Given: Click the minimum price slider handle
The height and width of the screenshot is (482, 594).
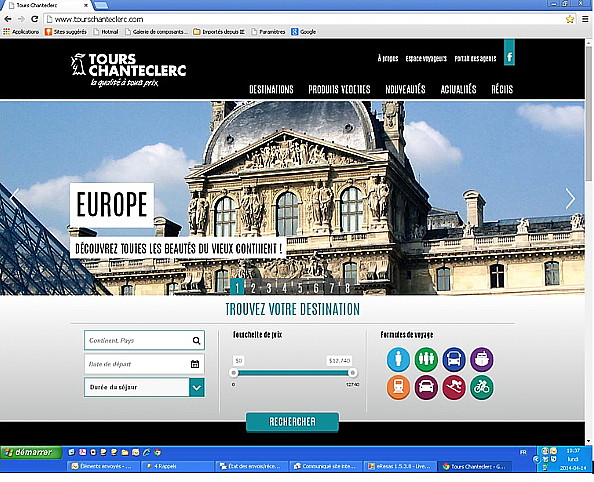Looking at the screenshot, I should click(234, 373).
